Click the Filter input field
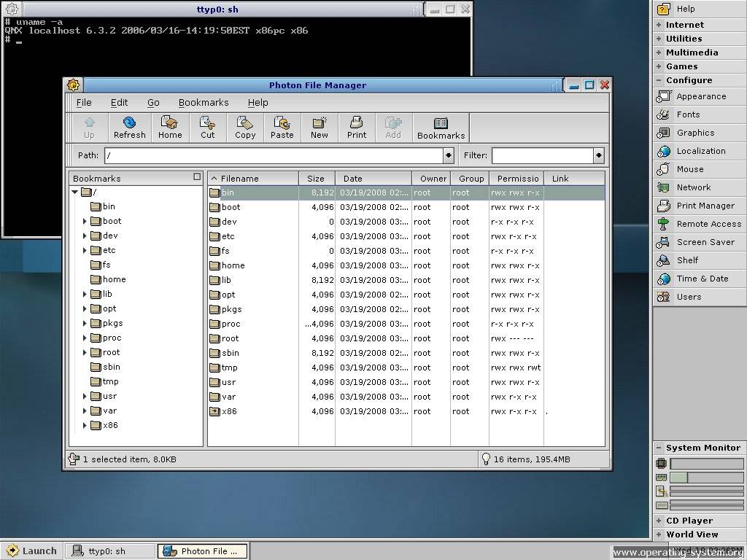 tap(543, 155)
